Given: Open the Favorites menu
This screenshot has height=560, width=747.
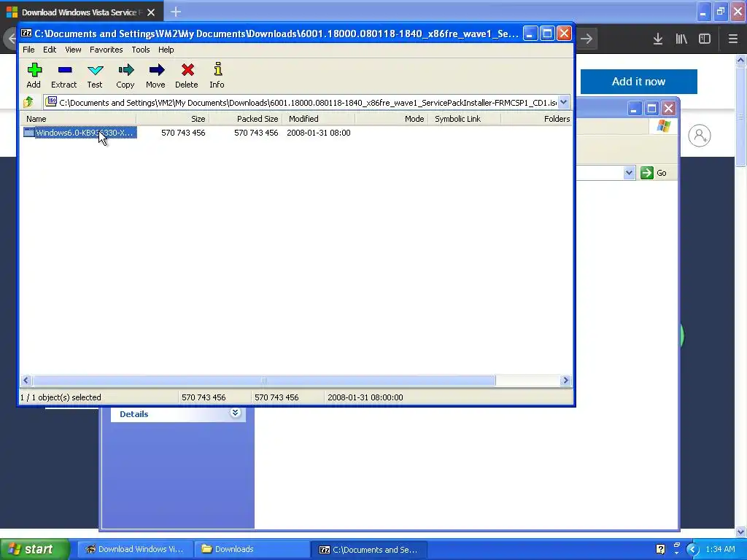Looking at the screenshot, I should [x=107, y=50].
